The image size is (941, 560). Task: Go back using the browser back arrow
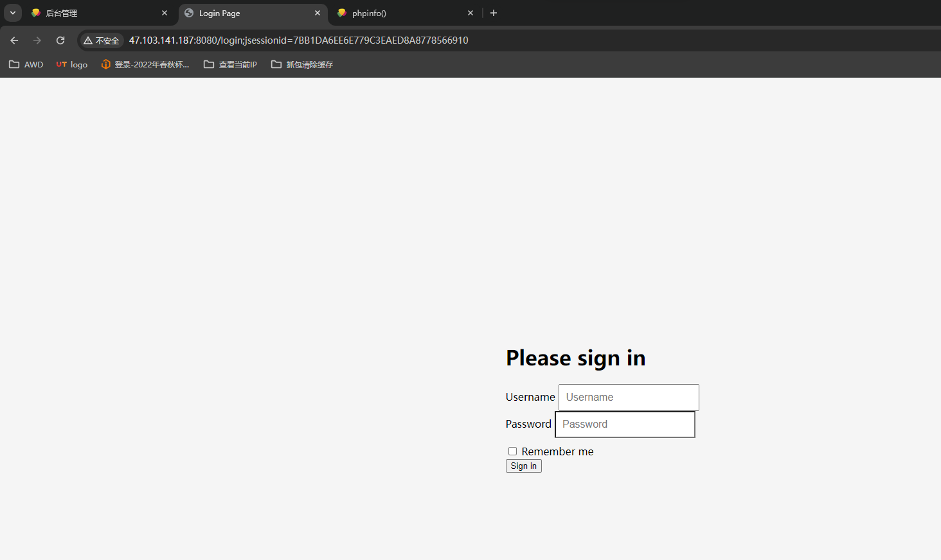[14, 40]
